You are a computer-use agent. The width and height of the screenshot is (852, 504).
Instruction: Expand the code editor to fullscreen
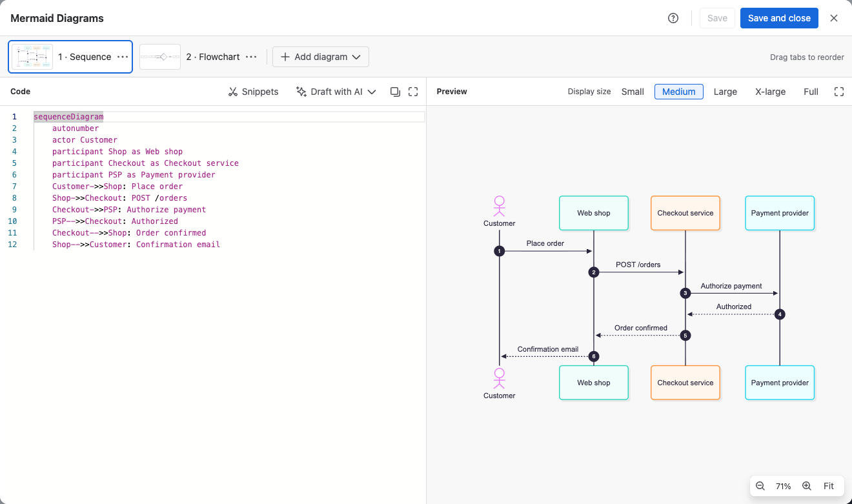tap(413, 92)
